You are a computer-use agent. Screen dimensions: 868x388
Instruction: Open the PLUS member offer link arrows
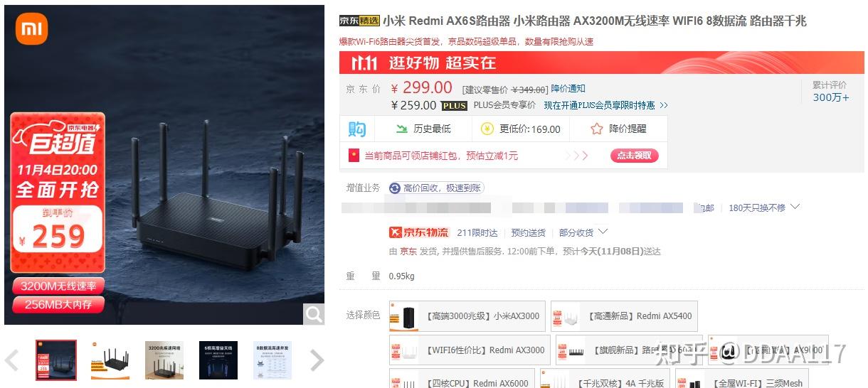pyautogui.click(x=664, y=105)
